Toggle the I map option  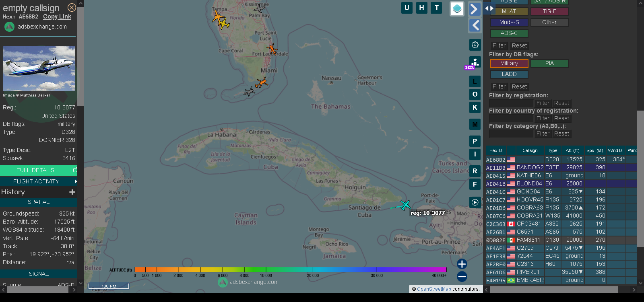(475, 154)
